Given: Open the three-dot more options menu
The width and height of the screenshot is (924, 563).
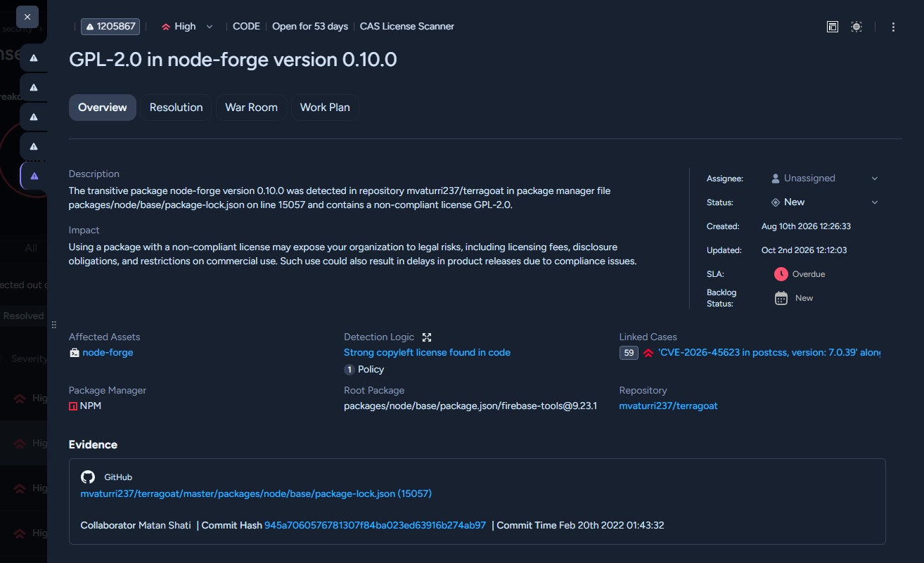Looking at the screenshot, I should (893, 27).
